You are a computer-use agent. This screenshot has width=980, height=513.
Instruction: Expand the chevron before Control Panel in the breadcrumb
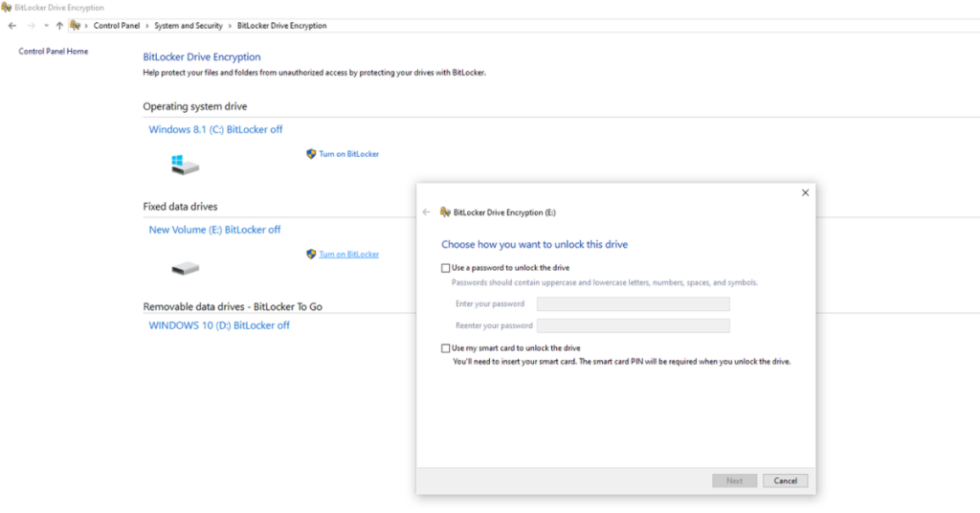pyautogui.click(x=87, y=26)
